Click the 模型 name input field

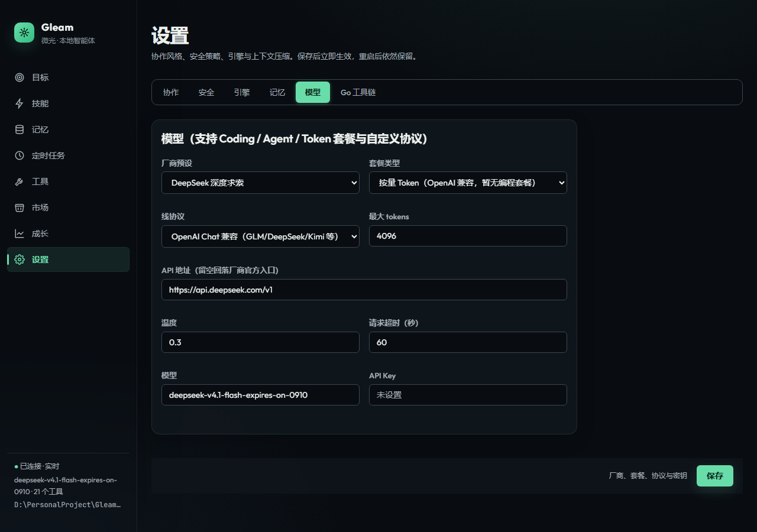pos(260,395)
